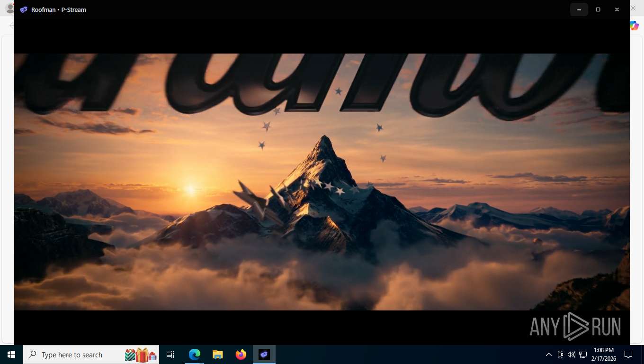Click the 'Type here to search' box
The width and height of the screenshot is (644, 364).
(x=91, y=355)
